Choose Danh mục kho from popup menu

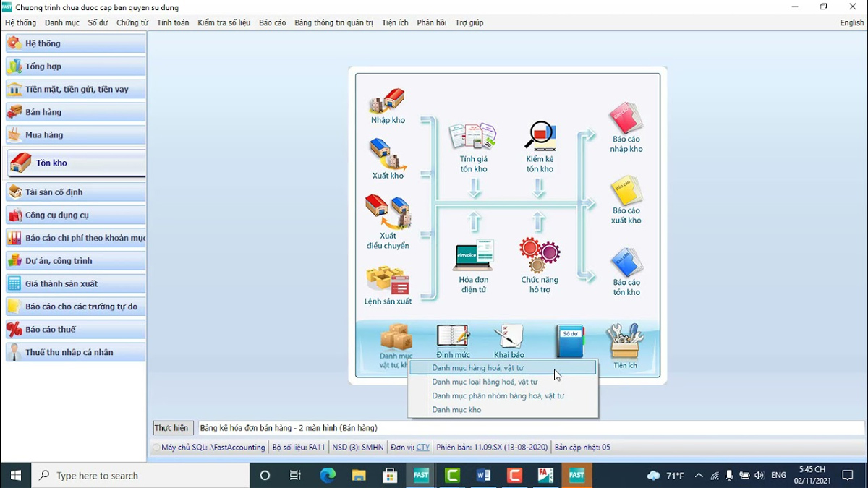(456, 410)
